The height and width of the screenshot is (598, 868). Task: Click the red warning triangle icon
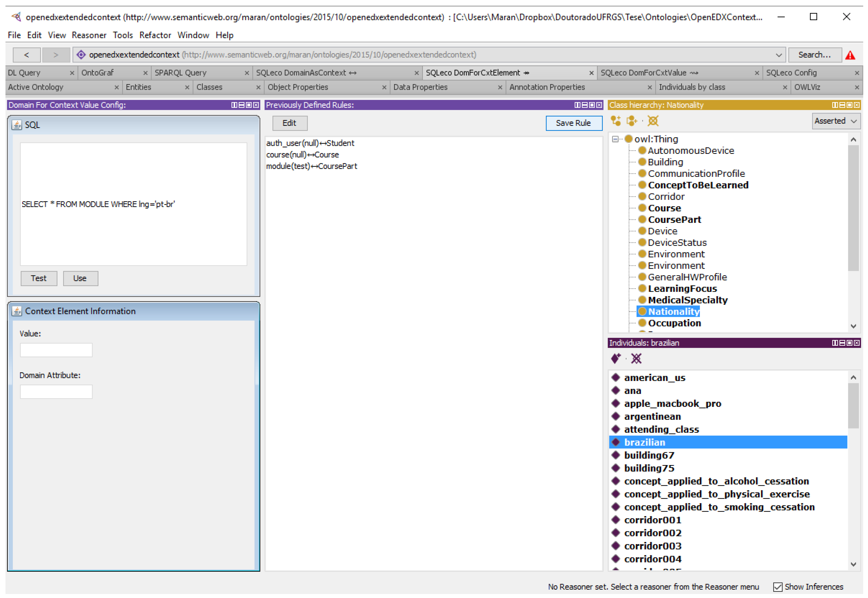850,55
